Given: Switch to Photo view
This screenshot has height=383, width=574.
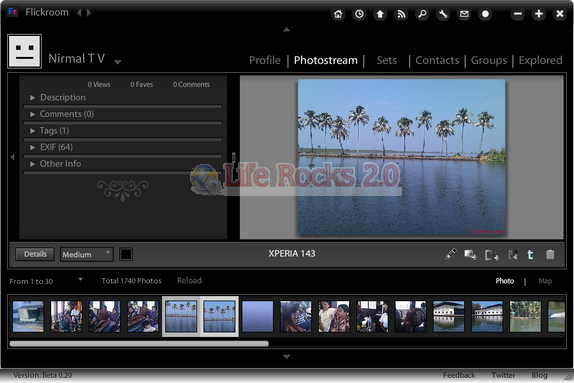Looking at the screenshot, I should coord(505,281).
